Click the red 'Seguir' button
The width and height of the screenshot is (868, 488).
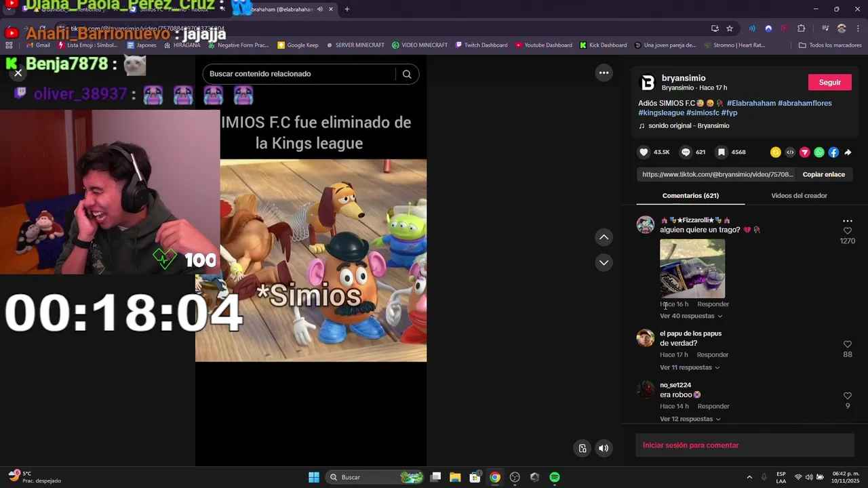829,82
